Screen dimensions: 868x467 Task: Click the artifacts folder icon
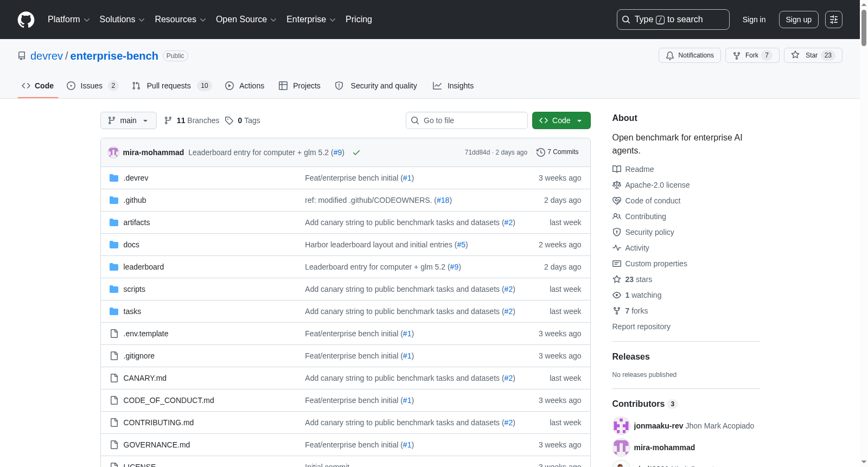pos(114,222)
